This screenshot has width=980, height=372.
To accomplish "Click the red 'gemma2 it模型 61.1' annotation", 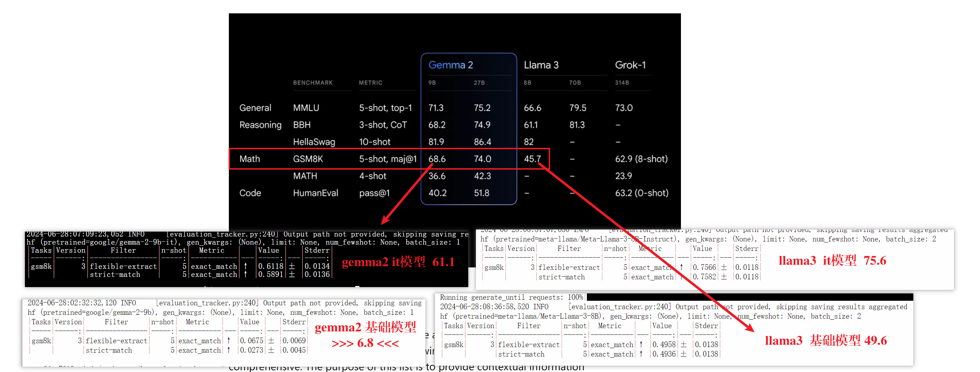I will (398, 262).
